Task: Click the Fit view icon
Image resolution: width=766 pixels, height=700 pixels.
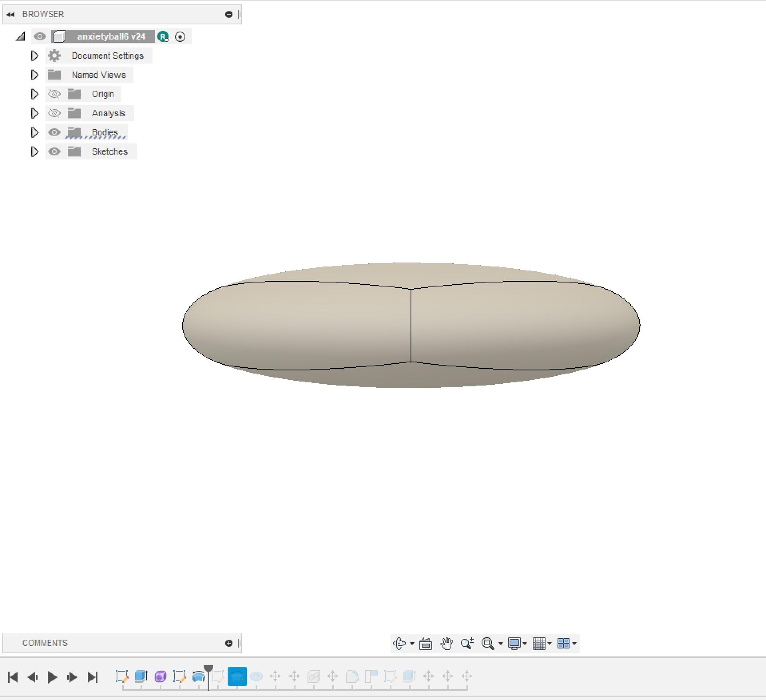Action: pyautogui.click(x=488, y=643)
